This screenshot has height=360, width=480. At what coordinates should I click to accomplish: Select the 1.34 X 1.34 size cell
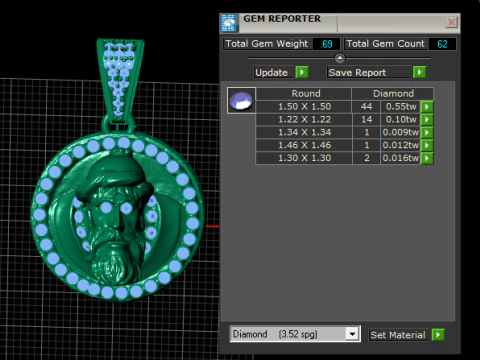click(304, 132)
